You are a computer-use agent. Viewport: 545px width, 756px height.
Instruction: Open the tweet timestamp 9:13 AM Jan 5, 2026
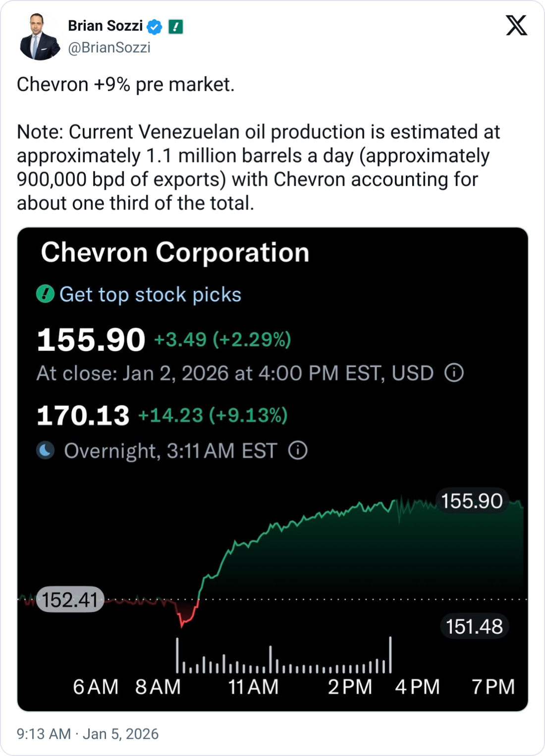88,734
